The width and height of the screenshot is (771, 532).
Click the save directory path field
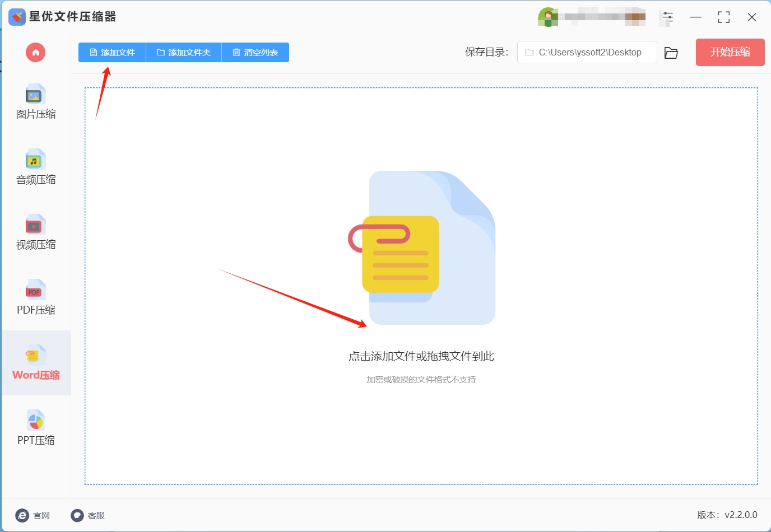tap(587, 52)
